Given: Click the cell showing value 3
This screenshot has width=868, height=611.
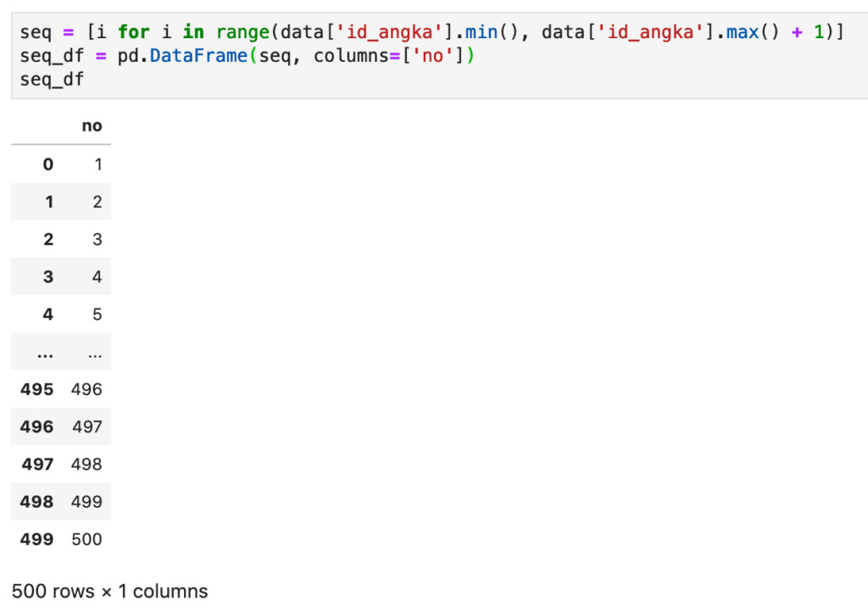Looking at the screenshot, I should coord(97,240).
